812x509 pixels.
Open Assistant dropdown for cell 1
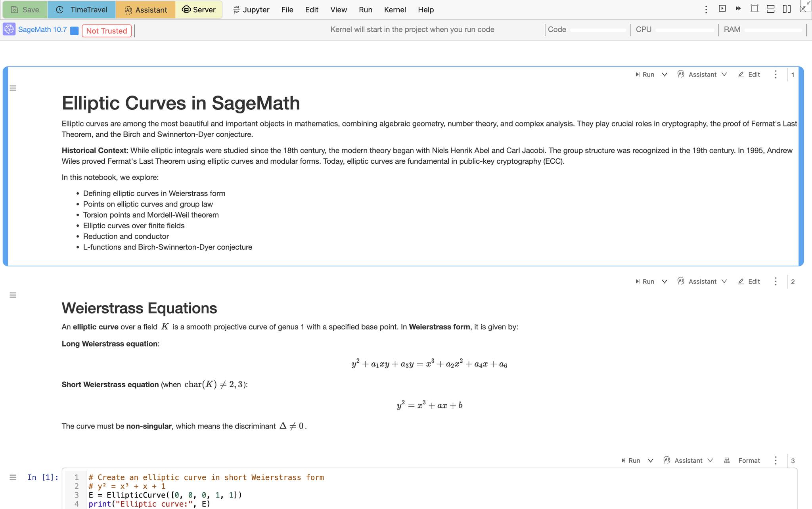702,75
